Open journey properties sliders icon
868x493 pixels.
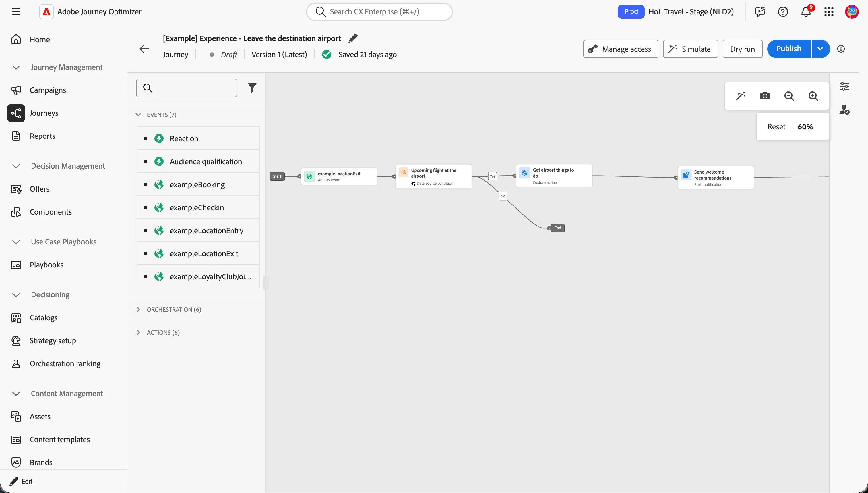coord(844,86)
